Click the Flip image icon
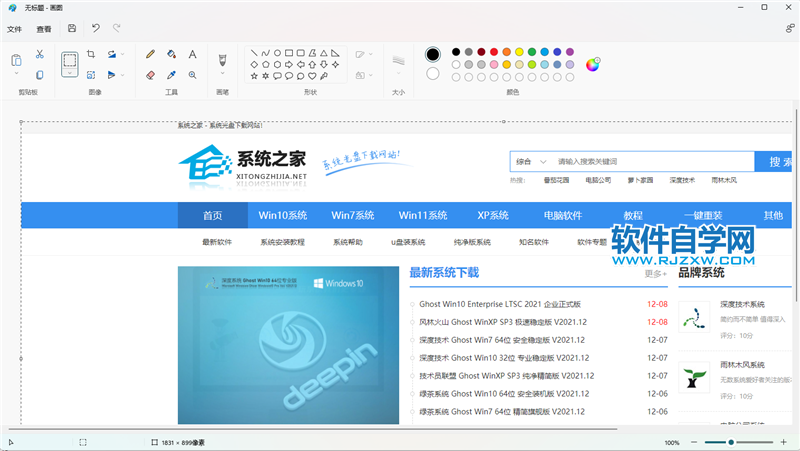The image size is (800, 451). [x=112, y=75]
